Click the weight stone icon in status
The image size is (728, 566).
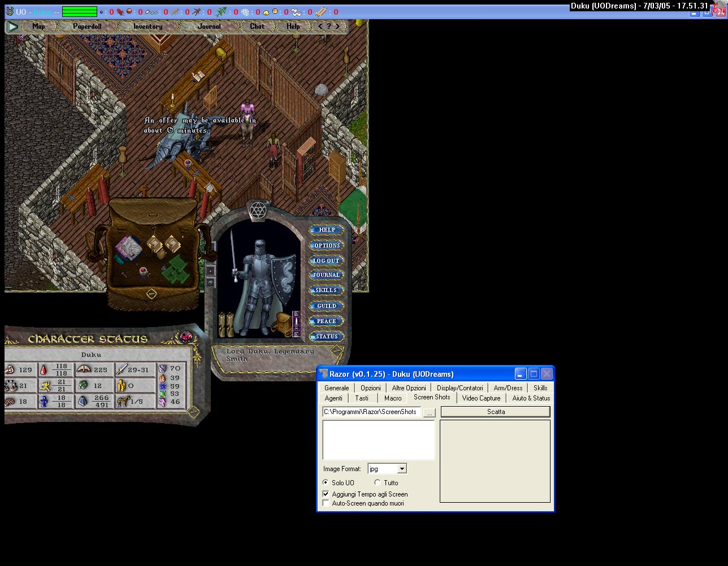[x=83, y=401]
